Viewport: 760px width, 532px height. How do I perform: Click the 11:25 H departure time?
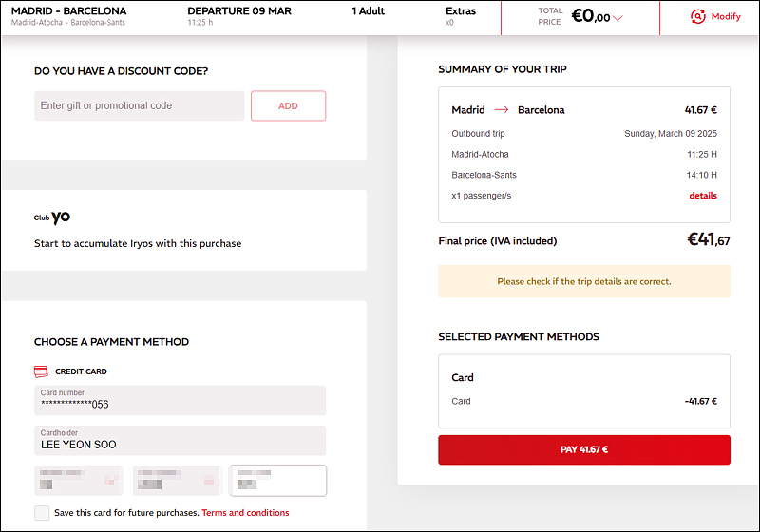(x=702, y=155)
